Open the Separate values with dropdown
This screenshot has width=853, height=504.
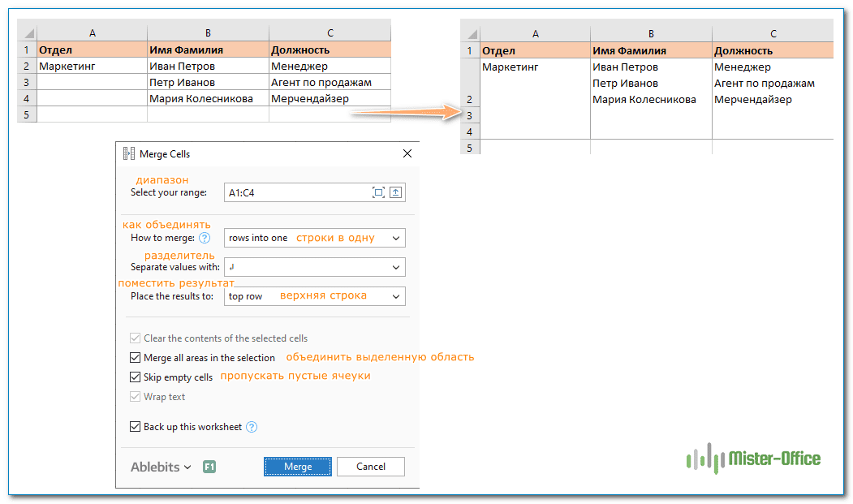point(395,267)
